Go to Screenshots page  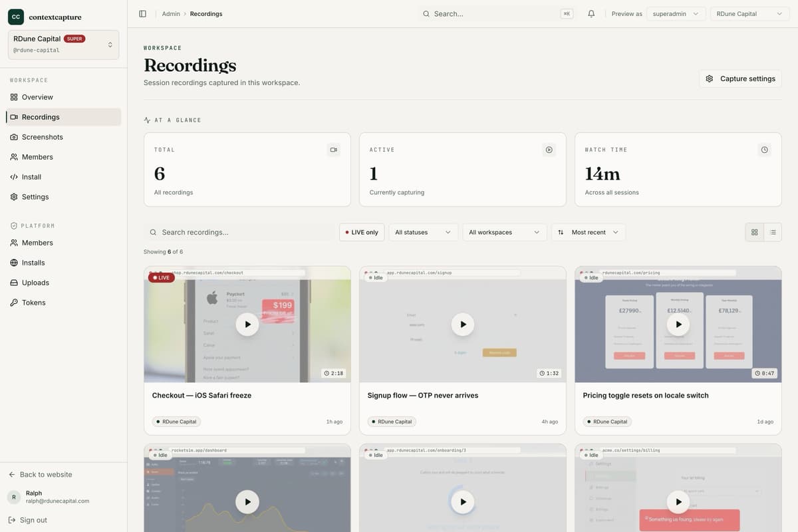pyautogui.click(x=64, y=137)
